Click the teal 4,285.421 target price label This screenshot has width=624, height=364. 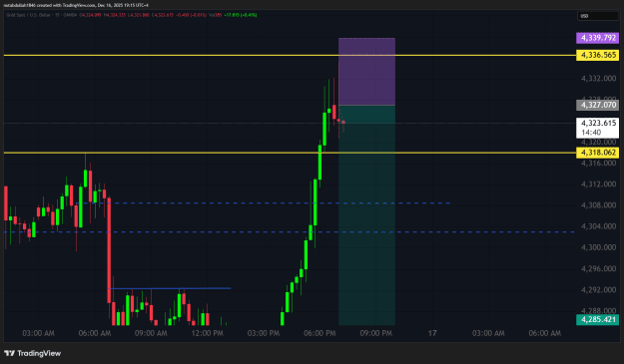click(597, 319)
